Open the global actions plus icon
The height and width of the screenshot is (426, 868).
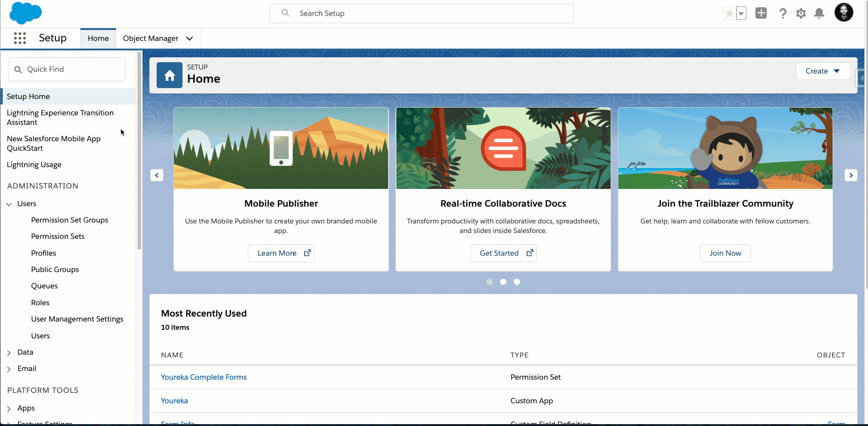761,13
